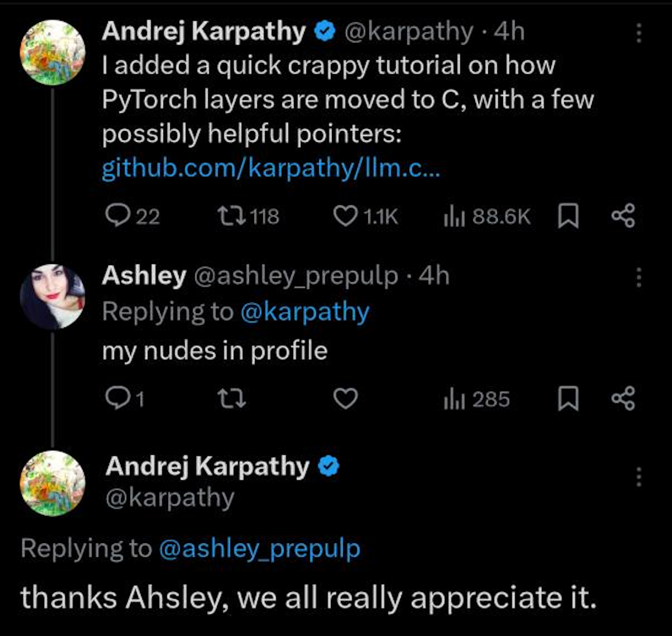Share Ashley's reply tweet
Screen dimensions: 672x636
coord(623,398)
